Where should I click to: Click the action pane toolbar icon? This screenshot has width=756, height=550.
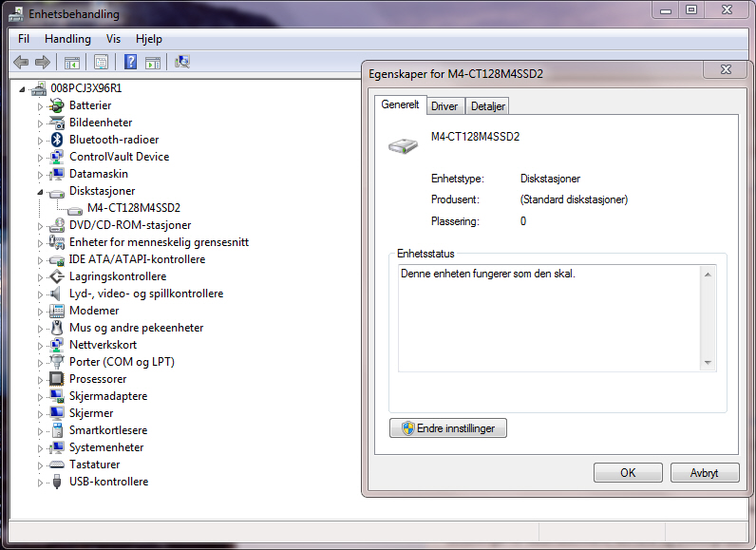(153, 62)
